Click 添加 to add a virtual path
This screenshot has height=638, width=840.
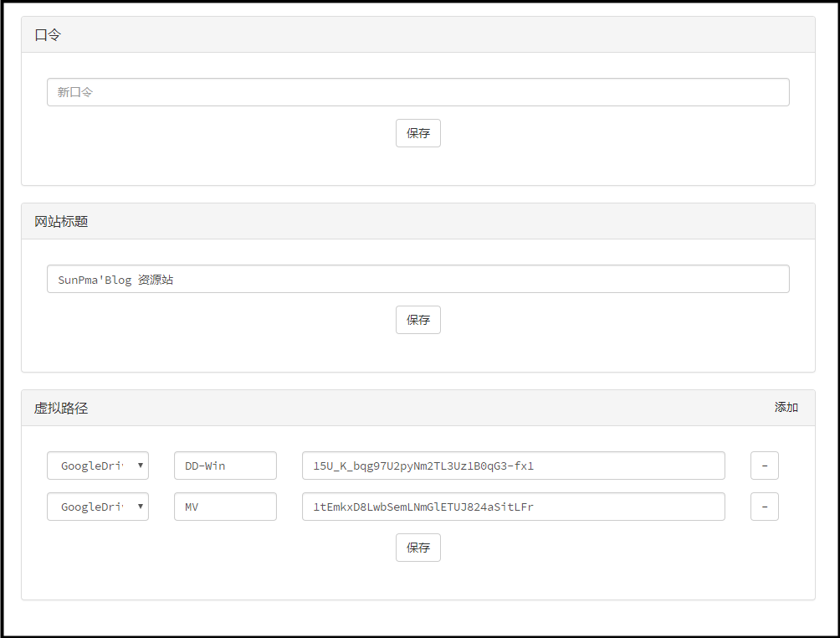786,408
